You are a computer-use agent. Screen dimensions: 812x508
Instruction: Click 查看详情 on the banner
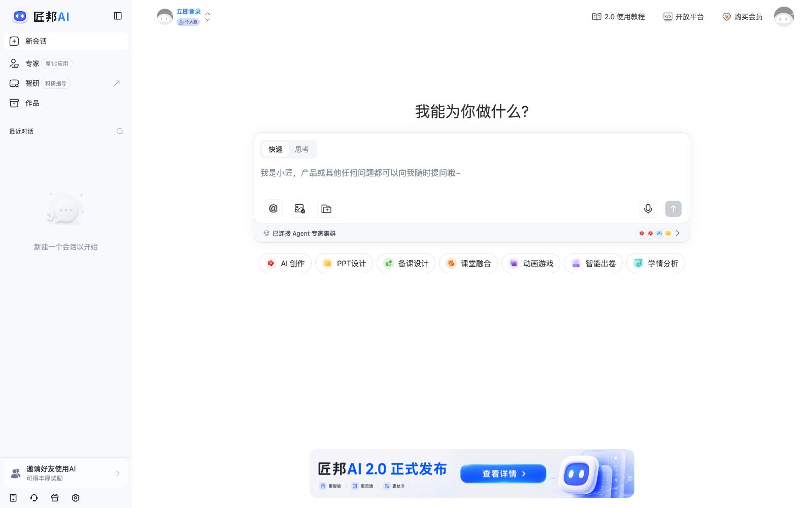[x=503, y=473]
